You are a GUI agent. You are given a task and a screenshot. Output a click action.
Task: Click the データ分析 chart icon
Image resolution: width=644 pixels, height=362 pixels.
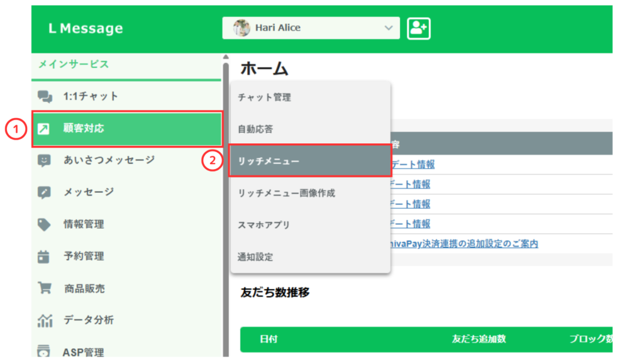[x=44, y=321]
